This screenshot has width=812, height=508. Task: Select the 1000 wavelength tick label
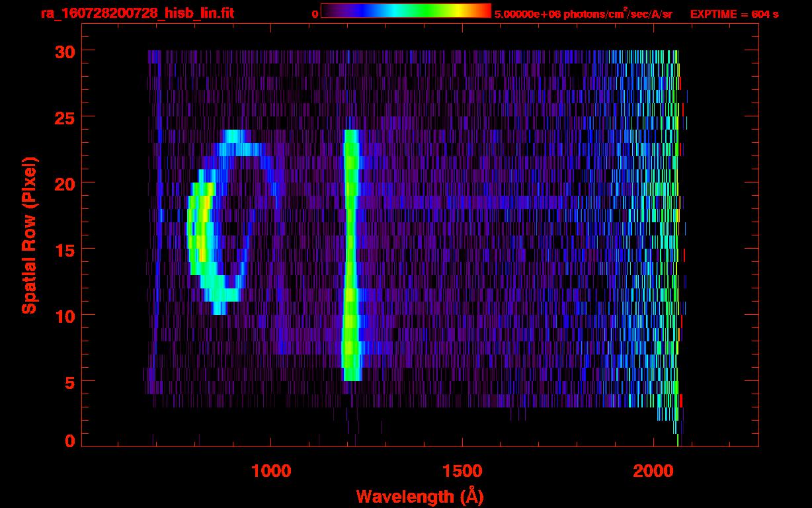click(271, 471)
